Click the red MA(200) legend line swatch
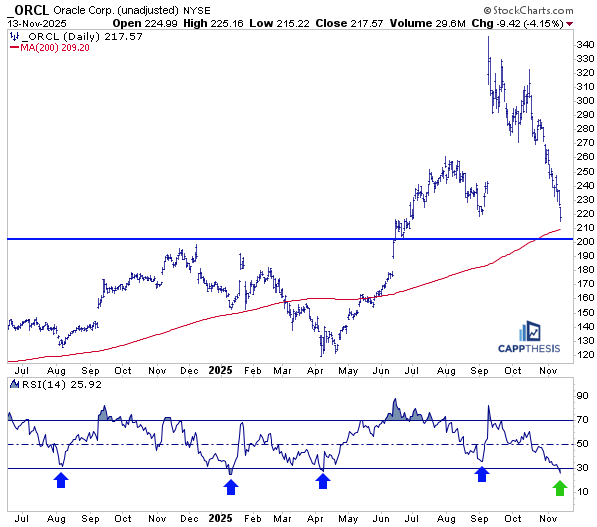This screenshot has height=527, width=597. tap(14, 48)
